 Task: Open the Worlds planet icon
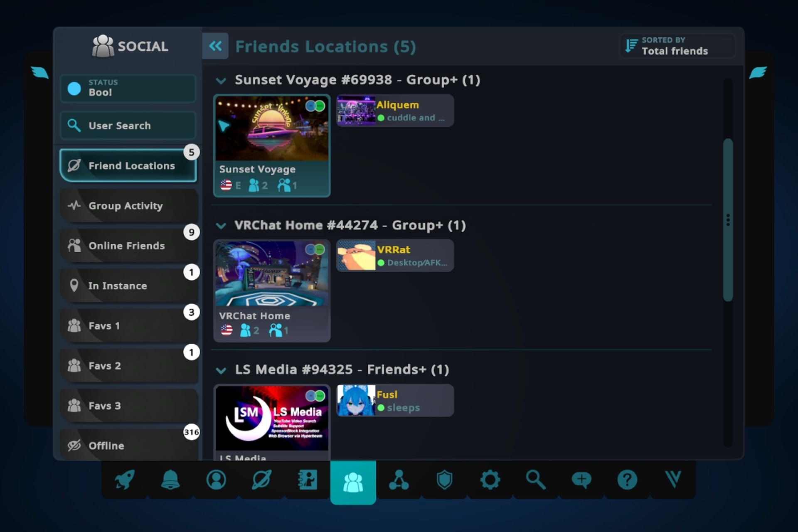261,480
